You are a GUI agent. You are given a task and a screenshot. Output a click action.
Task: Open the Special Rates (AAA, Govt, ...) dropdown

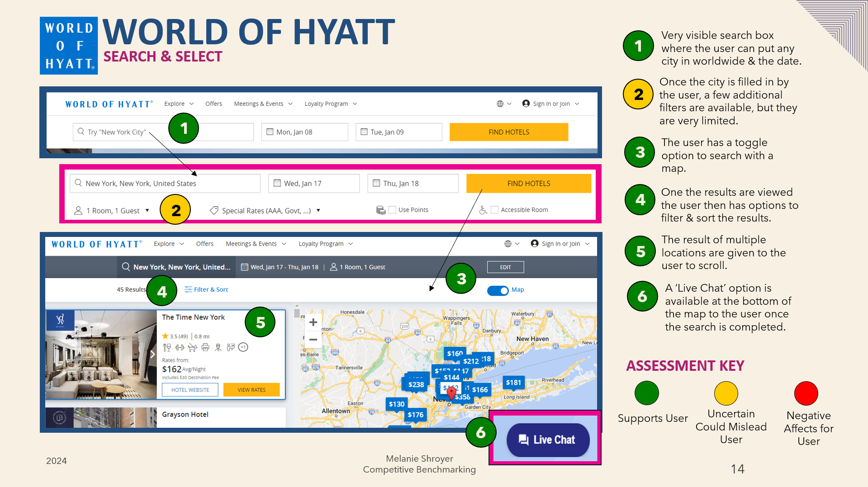[x=266, y=211]
